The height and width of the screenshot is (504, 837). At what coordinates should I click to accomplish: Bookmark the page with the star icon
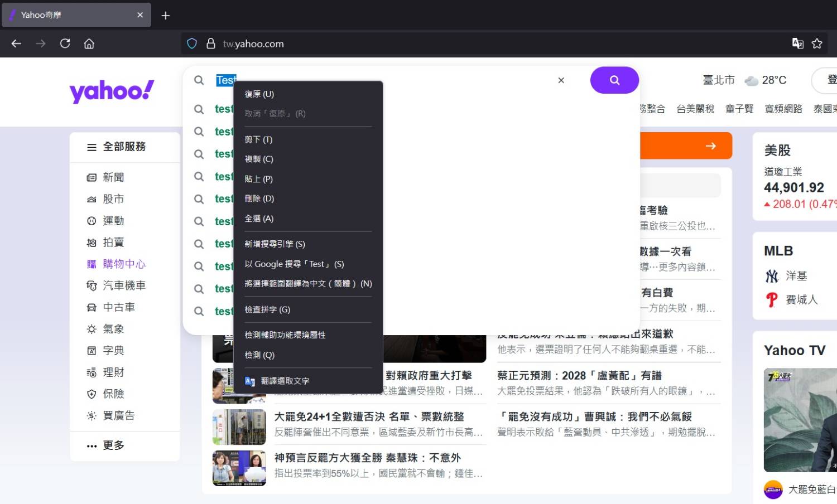tap(817, 43)
